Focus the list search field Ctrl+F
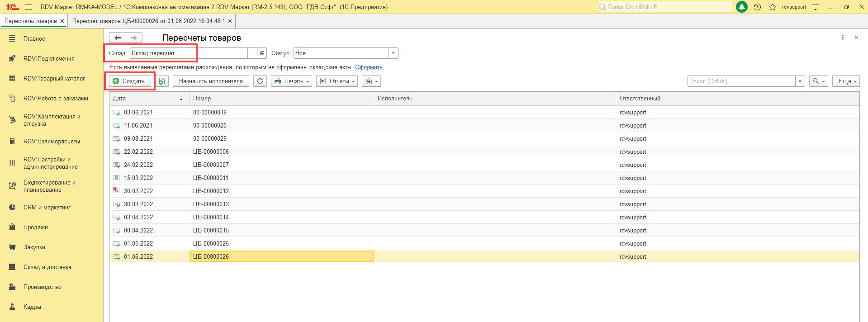 coord(741,81)
